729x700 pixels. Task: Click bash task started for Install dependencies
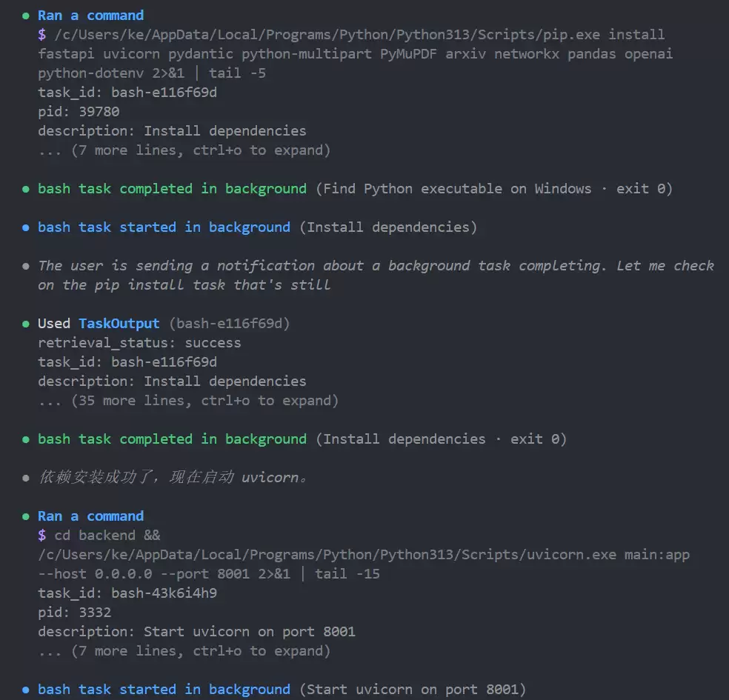tap(164, 227)
